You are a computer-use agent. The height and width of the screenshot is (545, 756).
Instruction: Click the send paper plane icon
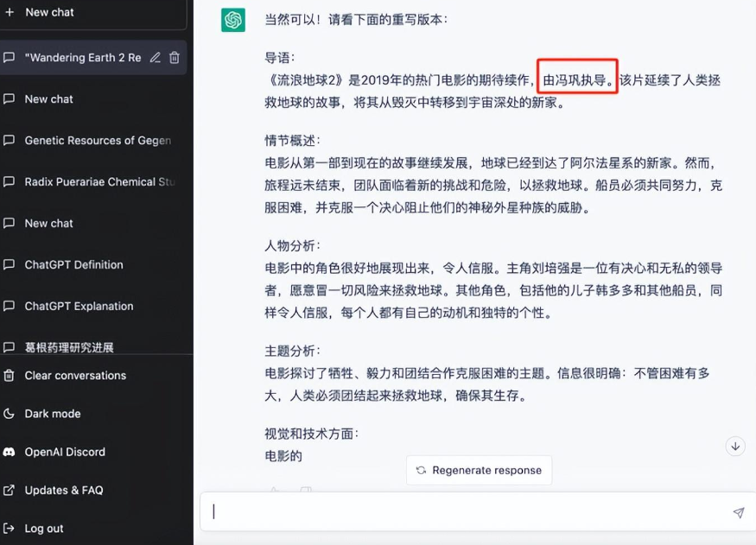coord(738,512)
